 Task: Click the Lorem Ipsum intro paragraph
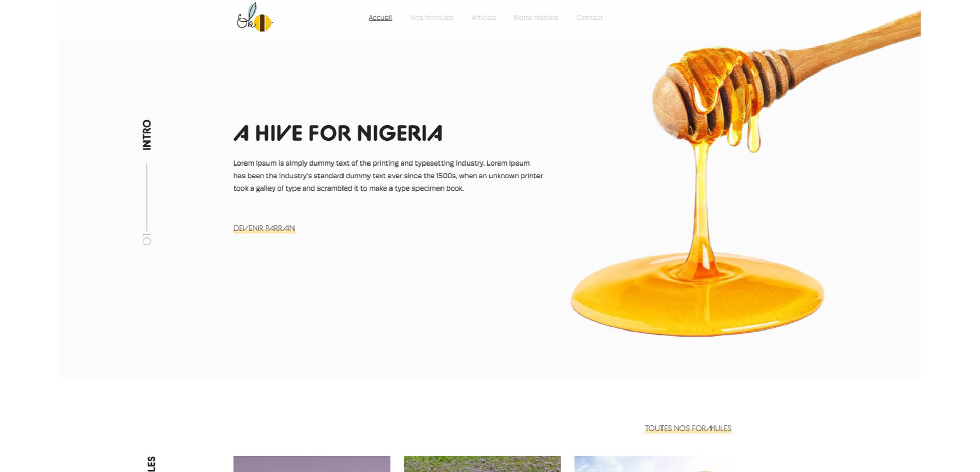(x=388, y=176)
